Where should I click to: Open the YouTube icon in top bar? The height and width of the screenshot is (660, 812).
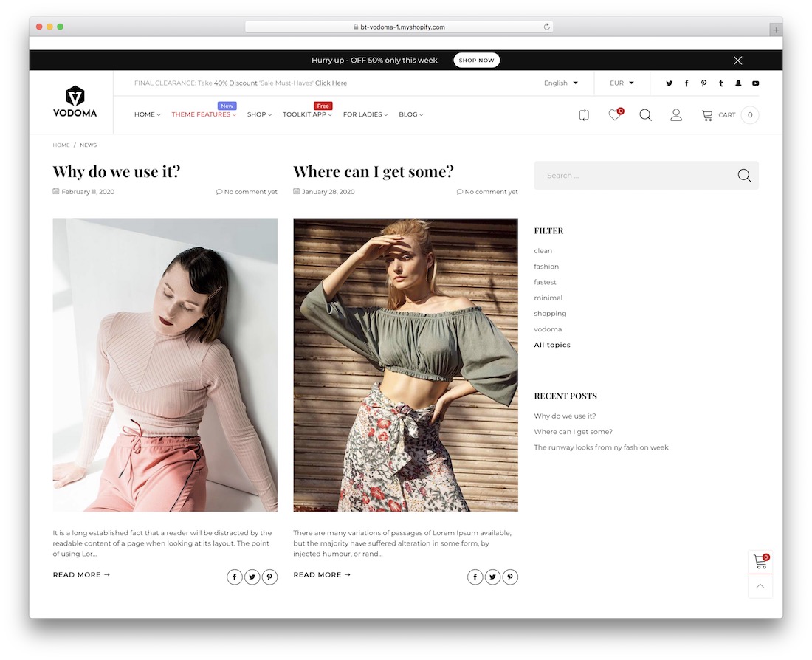click(x=755, y=83)
